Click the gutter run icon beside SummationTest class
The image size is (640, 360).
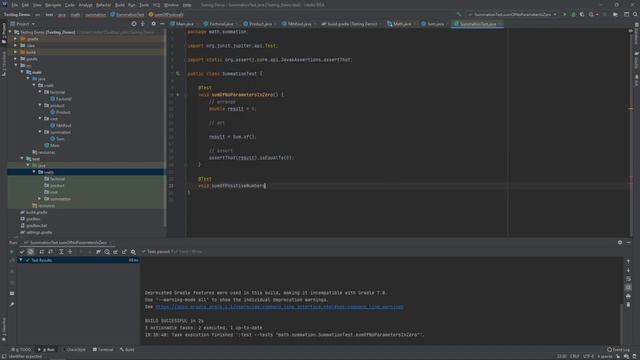[x=178, y=74]
